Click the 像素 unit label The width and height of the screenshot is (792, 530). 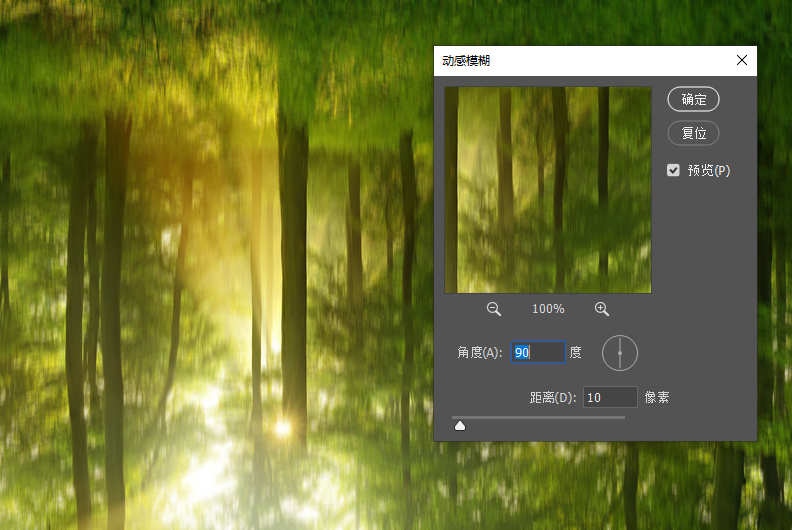click(657, 398)
